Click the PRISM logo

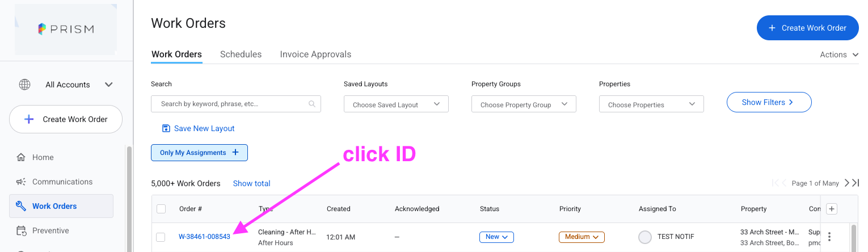[x=65, y=29]
